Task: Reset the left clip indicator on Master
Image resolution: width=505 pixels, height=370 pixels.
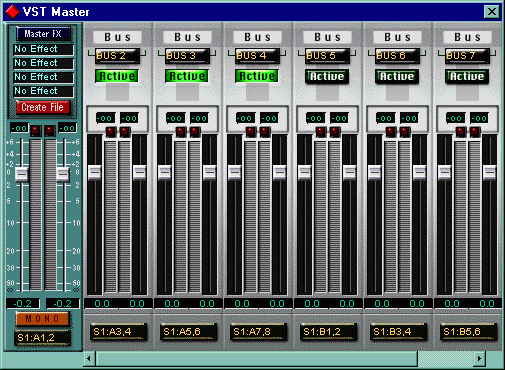Action: pos(36,130)
